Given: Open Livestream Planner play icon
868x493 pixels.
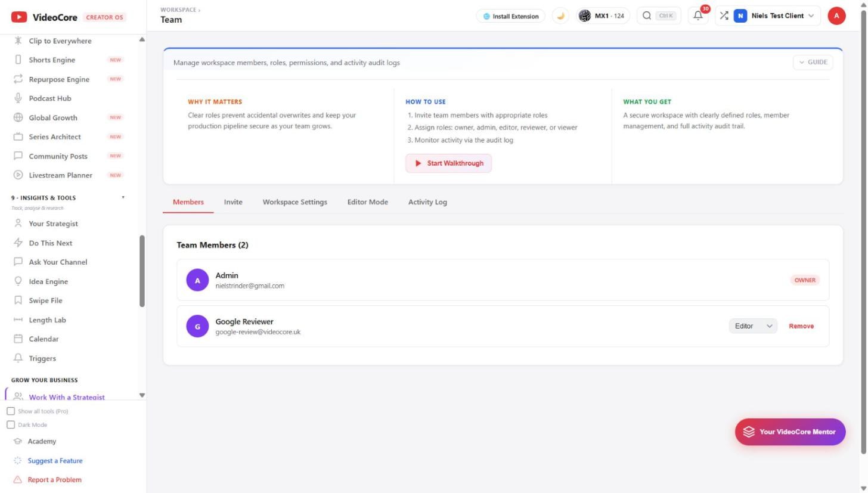Looking at the screenshot, I should pyautogui.click(x=18, y=175).
